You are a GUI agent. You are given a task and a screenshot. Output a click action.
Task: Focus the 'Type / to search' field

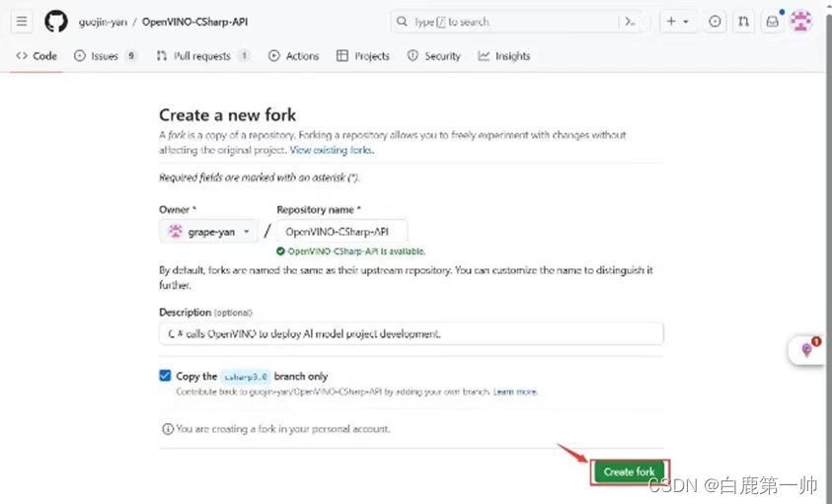tap(517, 22)
